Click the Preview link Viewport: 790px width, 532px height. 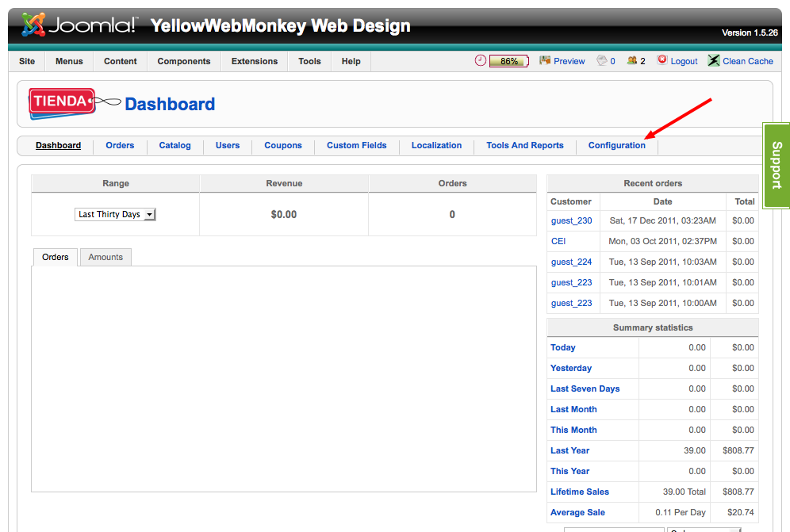pos(569,61)
